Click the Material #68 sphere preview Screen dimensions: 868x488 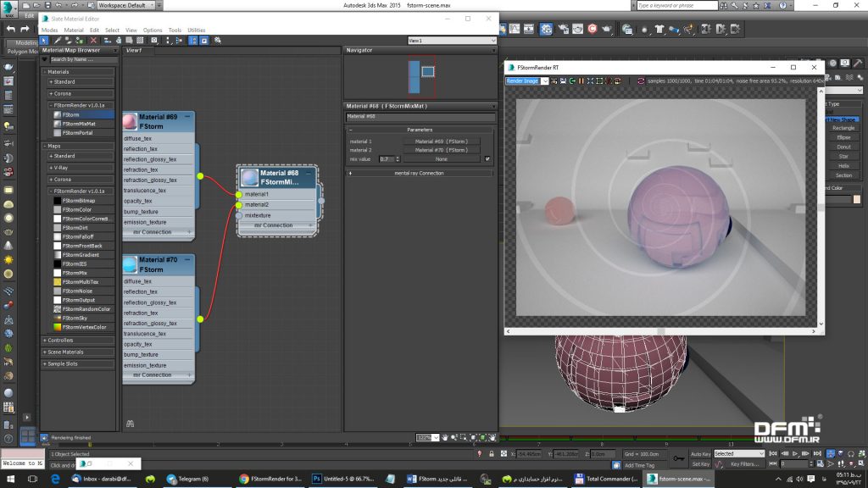coord(250,177)
